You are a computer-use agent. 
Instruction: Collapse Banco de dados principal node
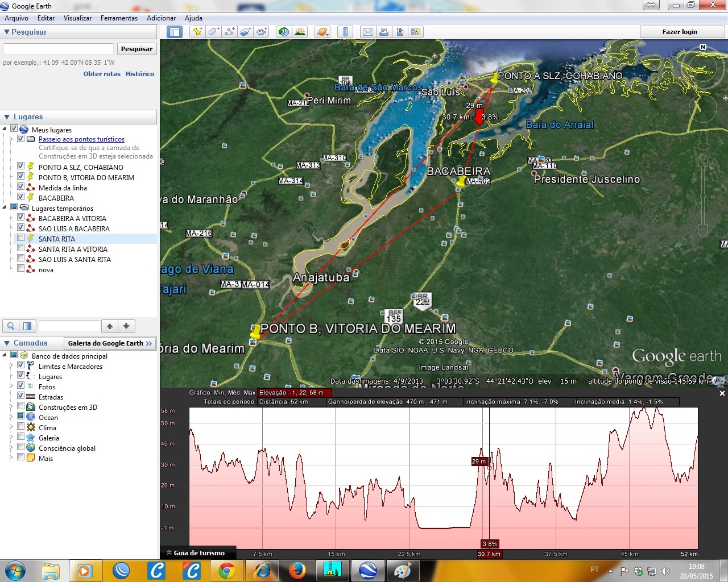click(5, 355)
